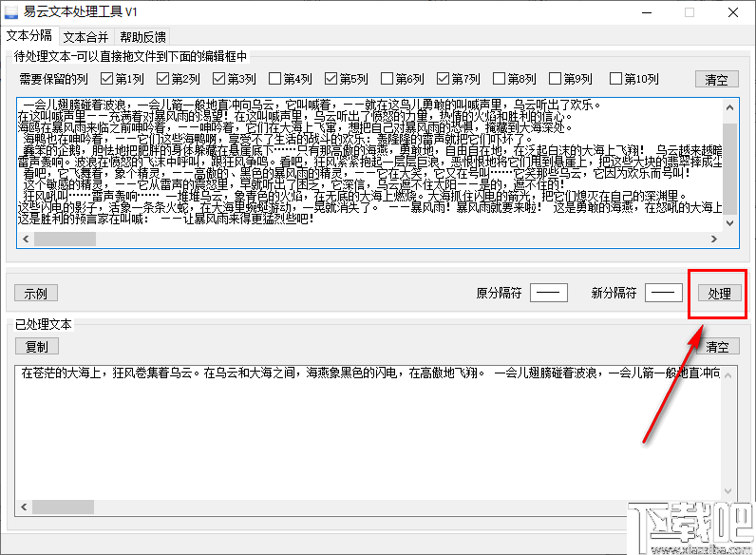The height and width of the screenshot is (555, 756).
Task: Click right arrow of pending text horizontal scrollbar
Action: 714,239
